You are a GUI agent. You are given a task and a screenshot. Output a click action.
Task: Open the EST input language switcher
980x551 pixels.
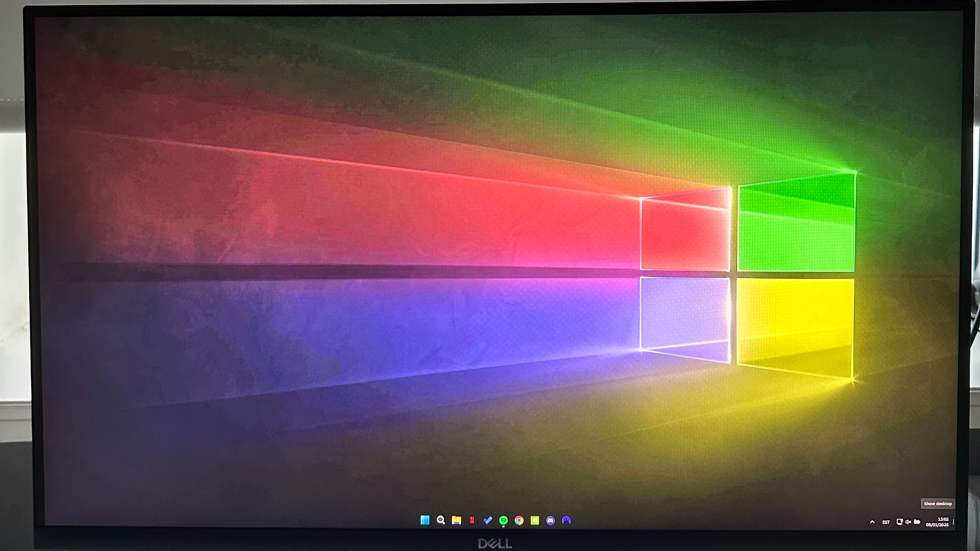coord(886,522)
